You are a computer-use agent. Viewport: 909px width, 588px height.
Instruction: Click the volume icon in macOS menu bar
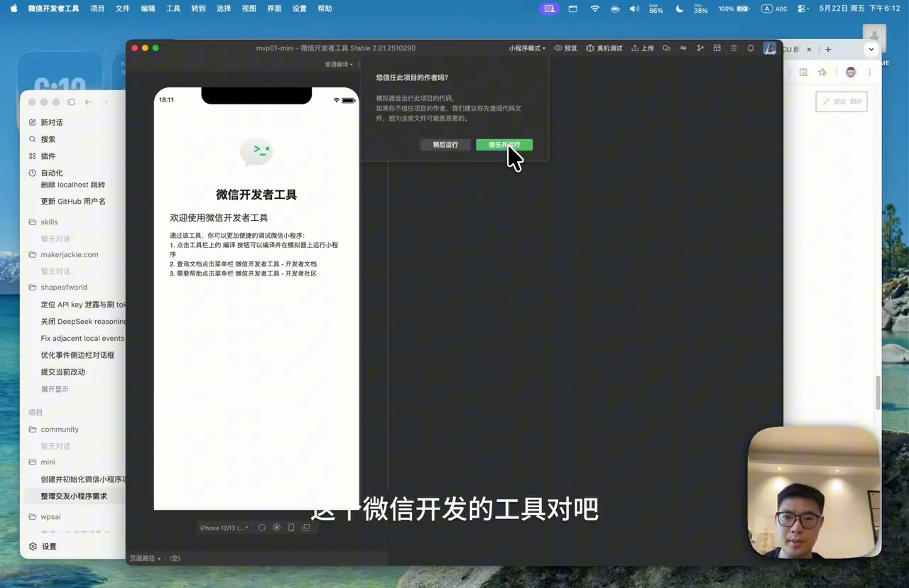click(x=634, y=9)
